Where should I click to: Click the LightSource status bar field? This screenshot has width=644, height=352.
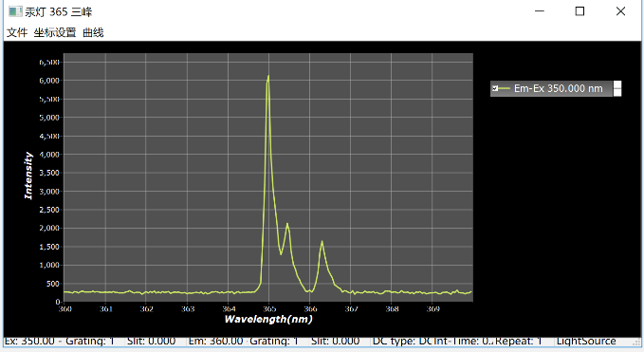(586, 342)
